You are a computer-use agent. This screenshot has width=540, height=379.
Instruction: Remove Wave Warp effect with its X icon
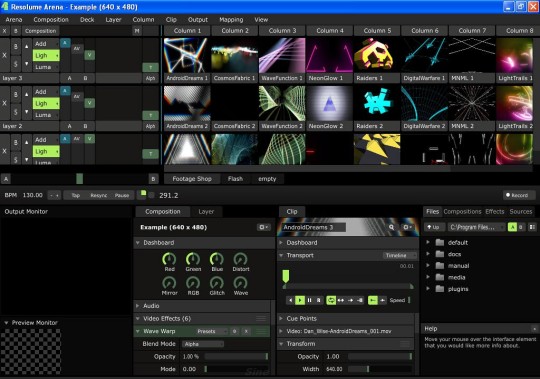click(x=246, y=331)
